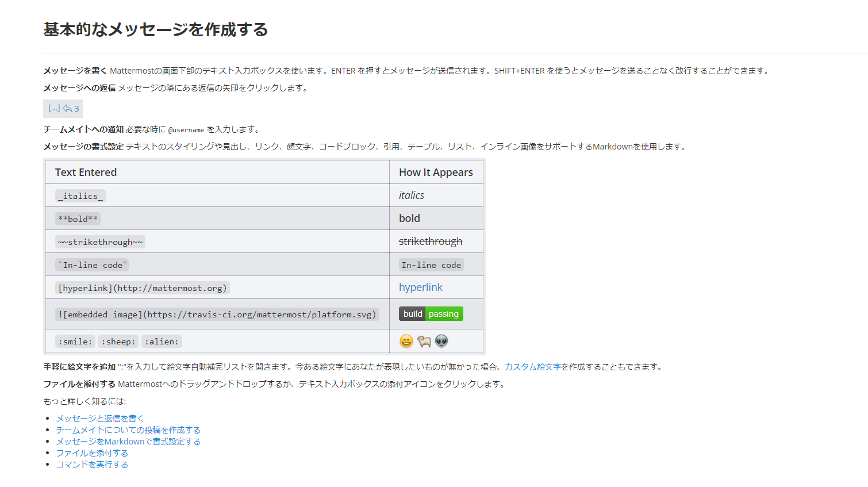Select the In-line code example text
The width and height of the screenshot is (868, 487).
tap(431, 264)
